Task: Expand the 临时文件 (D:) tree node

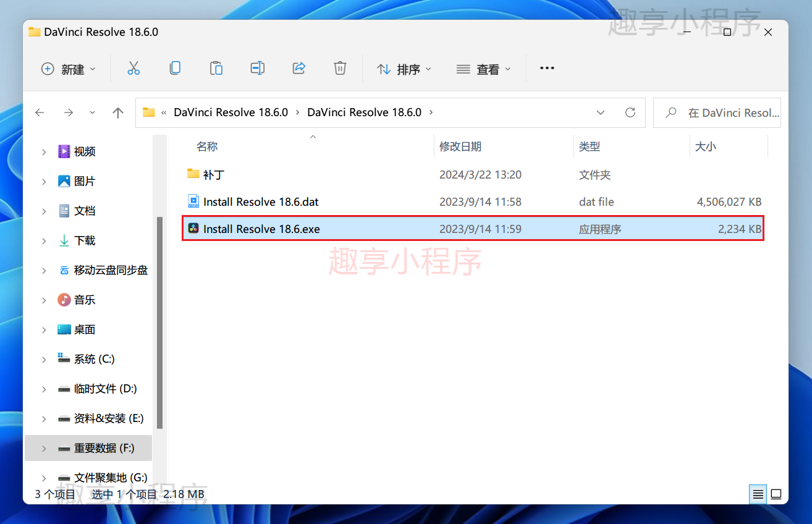Action: click(44, 389)
